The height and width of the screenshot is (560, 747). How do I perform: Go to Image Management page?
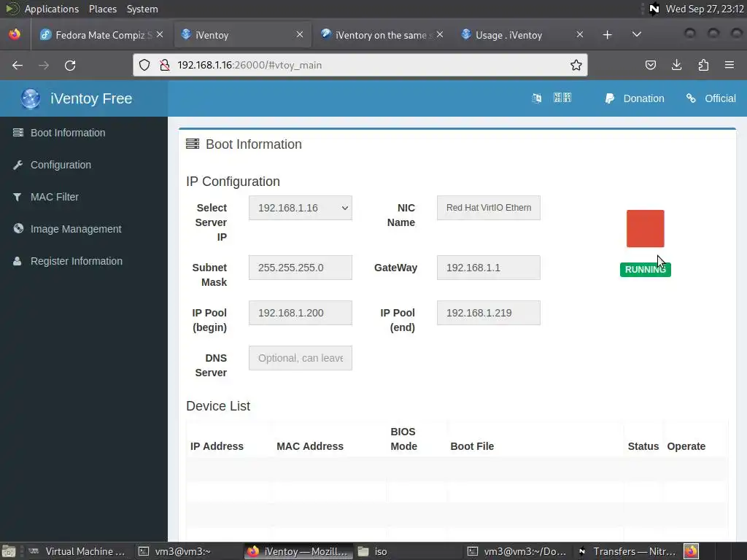point(76,229)
